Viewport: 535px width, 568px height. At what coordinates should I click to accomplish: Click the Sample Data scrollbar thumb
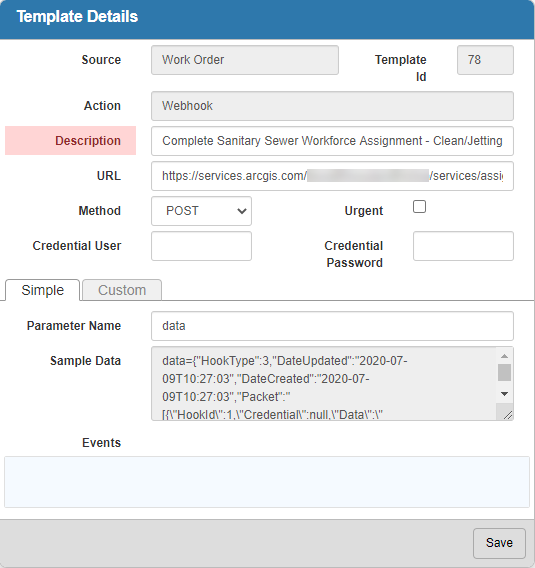tap(504, 373)
